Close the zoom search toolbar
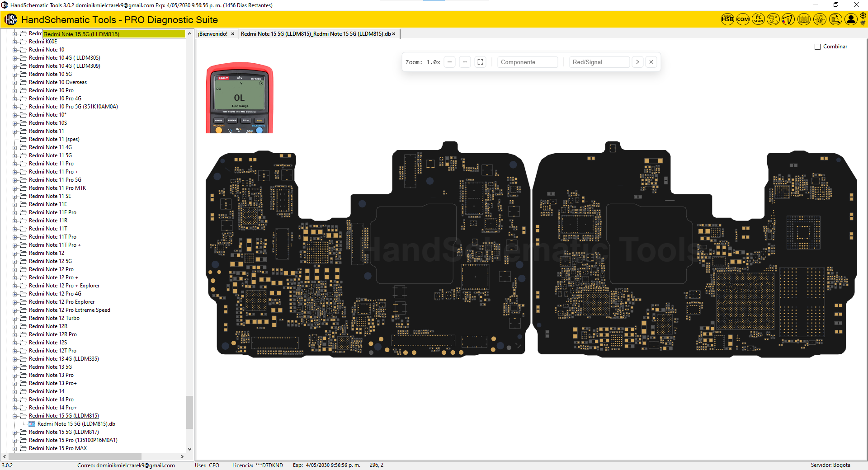This screenshot has width=868, height=470. coord(651,62)
